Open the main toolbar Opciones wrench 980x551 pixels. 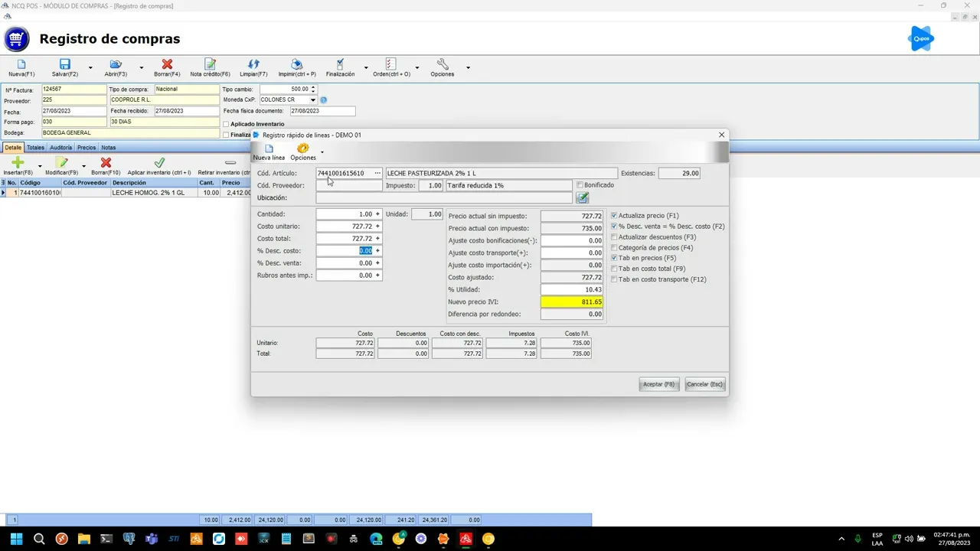click(x=443, y=68)
